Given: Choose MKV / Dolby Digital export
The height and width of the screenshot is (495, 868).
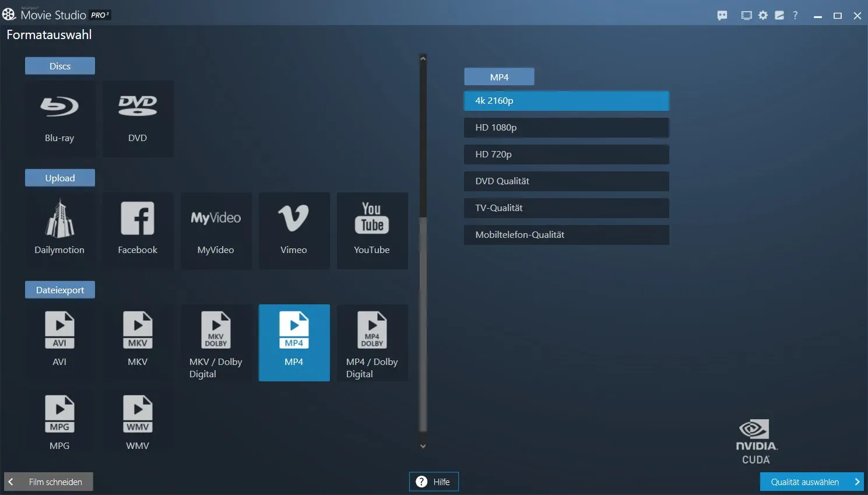Looking at the screenshot, I should pyautogui.click(x=216, y=342).
